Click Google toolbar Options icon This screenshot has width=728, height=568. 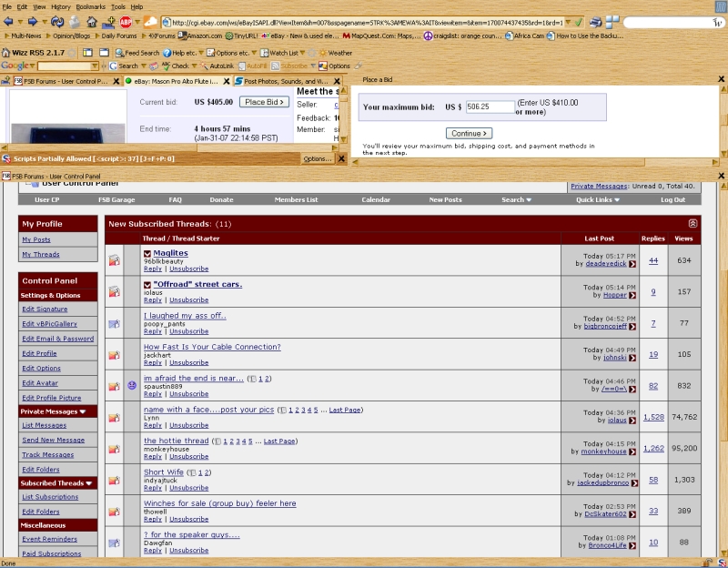[323, 66]
